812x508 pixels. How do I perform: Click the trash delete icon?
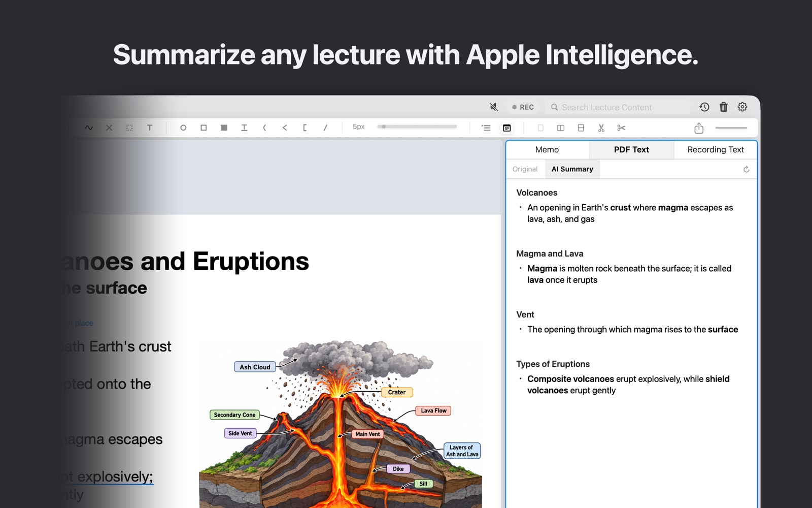pyautogui.click(x=724, y=107)
